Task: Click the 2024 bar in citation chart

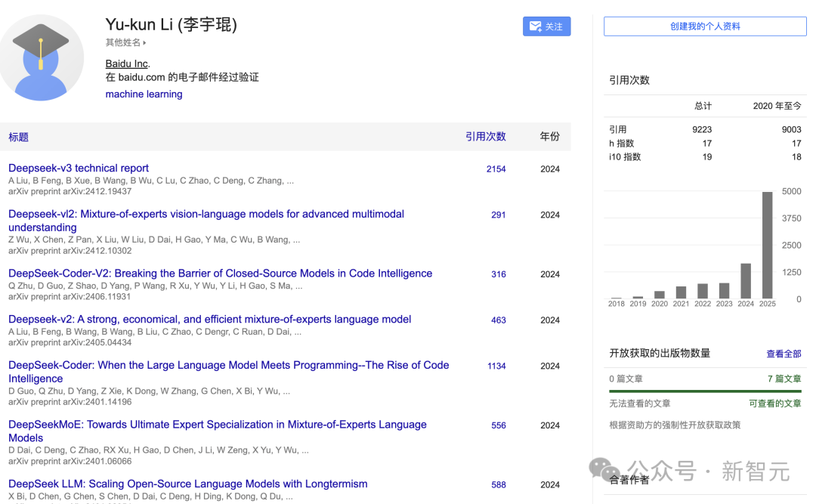Action: click(x=746, y=280)
